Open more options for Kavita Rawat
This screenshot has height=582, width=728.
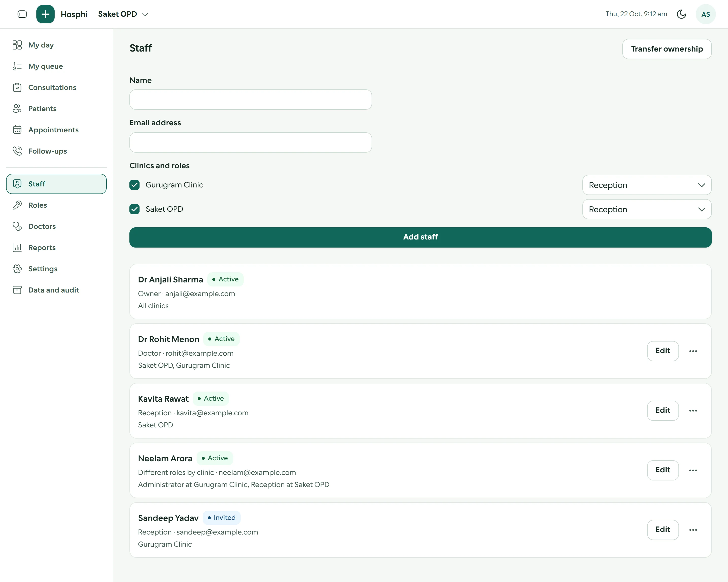(x=693, y=410)
